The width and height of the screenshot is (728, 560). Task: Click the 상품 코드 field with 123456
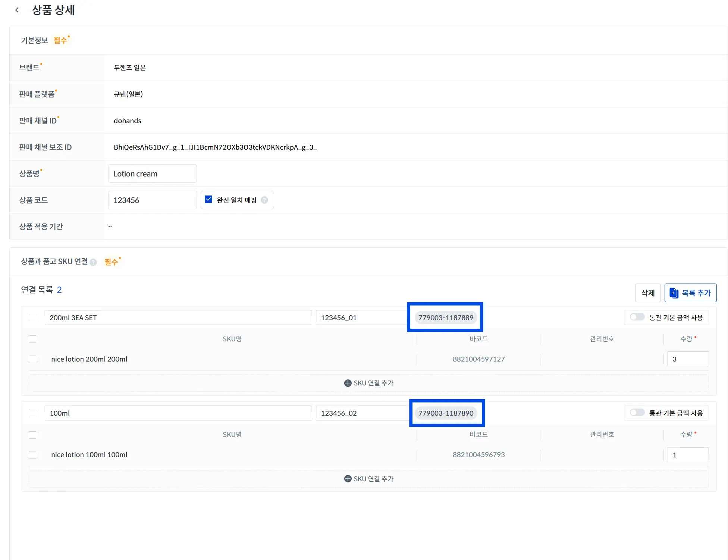(152, 200)
